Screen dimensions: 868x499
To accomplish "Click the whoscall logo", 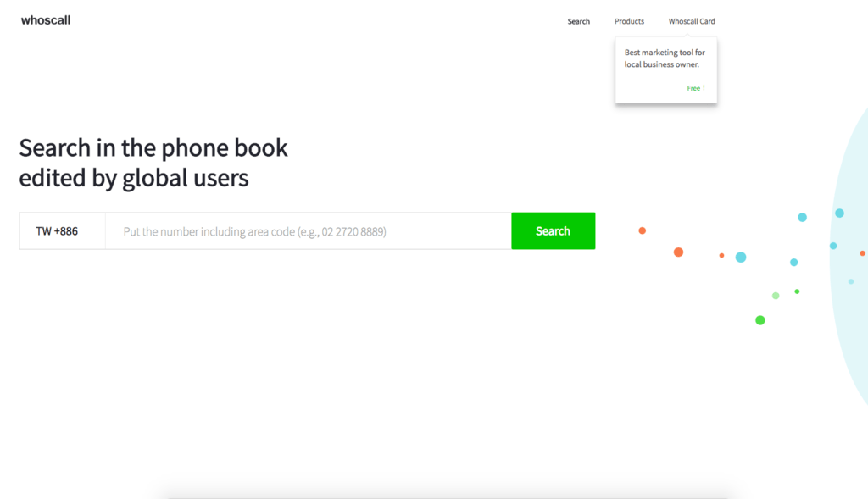I will point(46,20).
